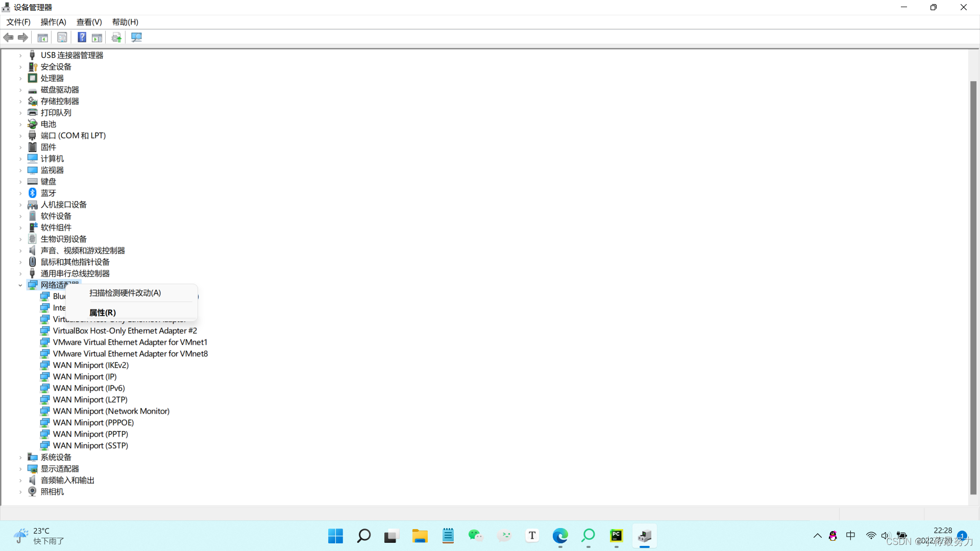The height and width of the screenshot is (551, 980).
Task: Toggle the action pane toolbar icon
Action: click(97, 37)
